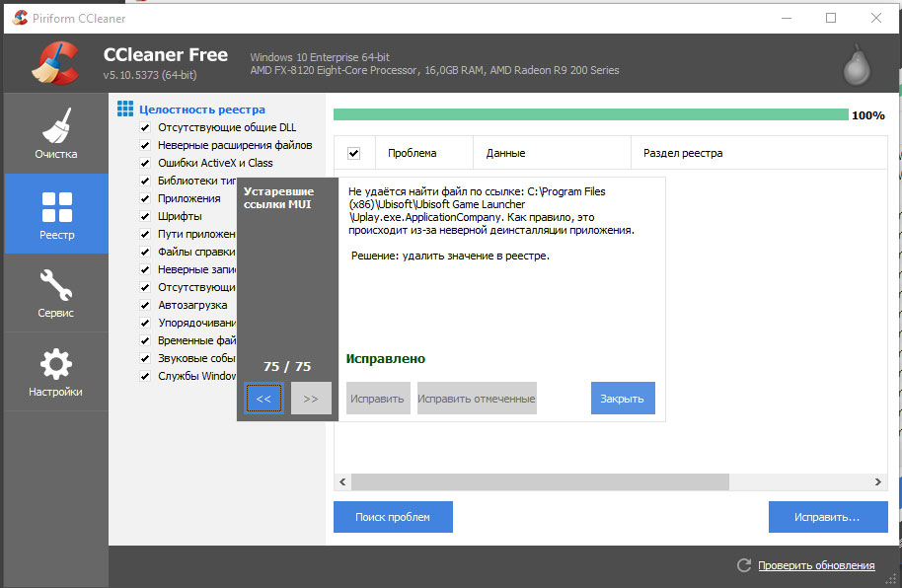This screenshot has height=588, width=902.
Task: Click the horizontal scrollbar left arrow
Action: point(342,481)
